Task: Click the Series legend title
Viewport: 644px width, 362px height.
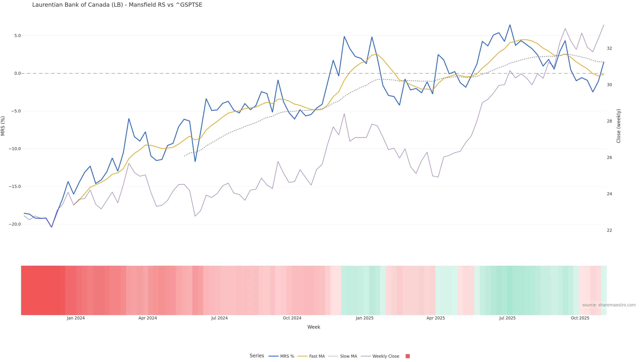Action: (257, 356)
